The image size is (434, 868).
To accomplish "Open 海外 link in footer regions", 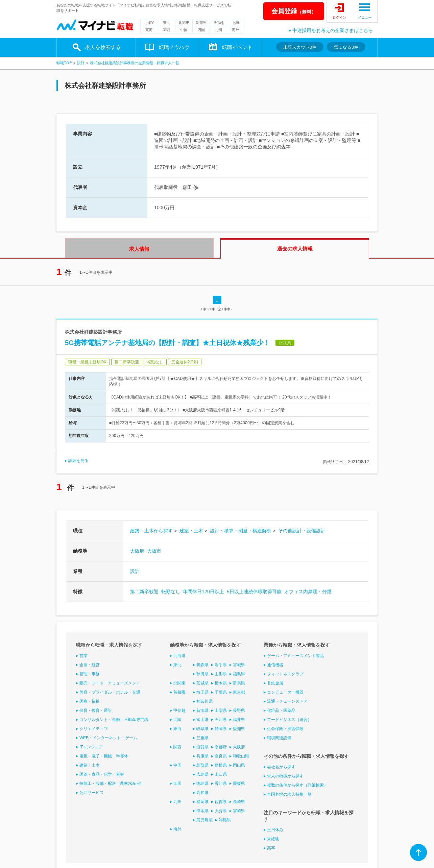I will (176, 829).
